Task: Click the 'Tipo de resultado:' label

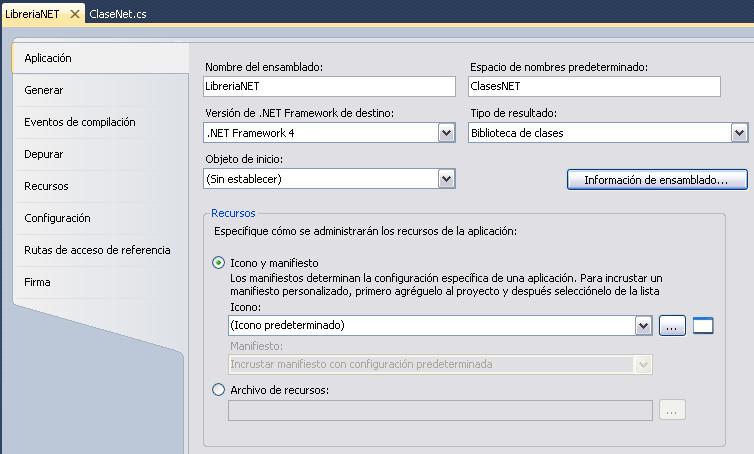Action: coord(513,113)
